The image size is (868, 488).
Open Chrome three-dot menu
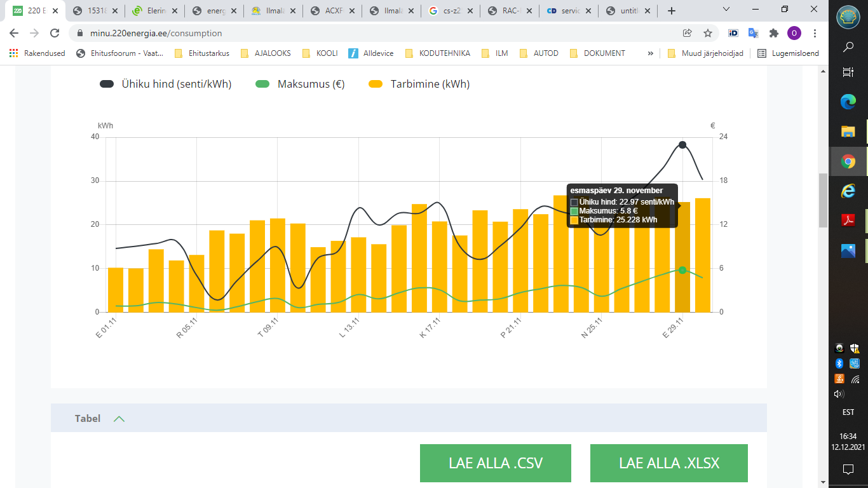click(815, 33)
